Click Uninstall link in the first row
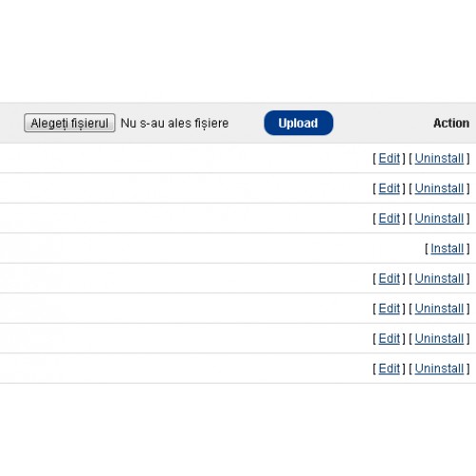Viewport: 476px width, 476px height. [439, 158]
